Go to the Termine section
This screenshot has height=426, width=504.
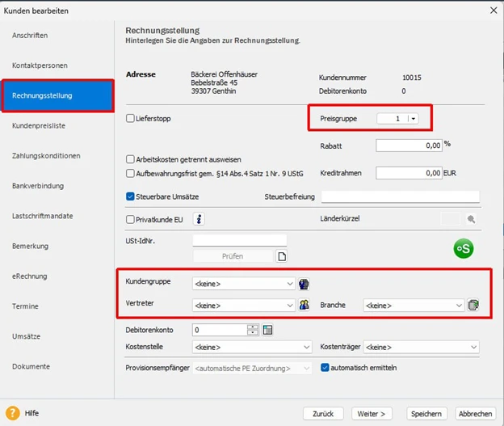(x=25, y=306)
